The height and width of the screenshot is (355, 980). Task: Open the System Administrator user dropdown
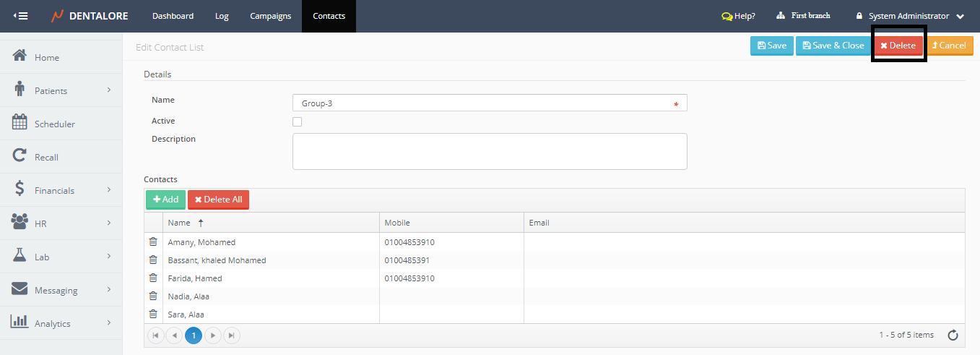click(x=910, y=16)
